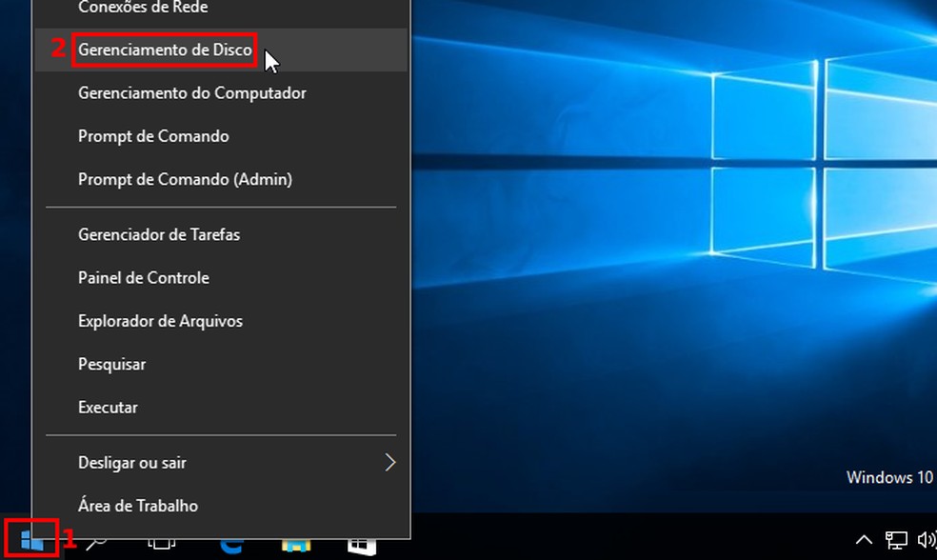Select Painel de Controle

[x=143, y=277]
